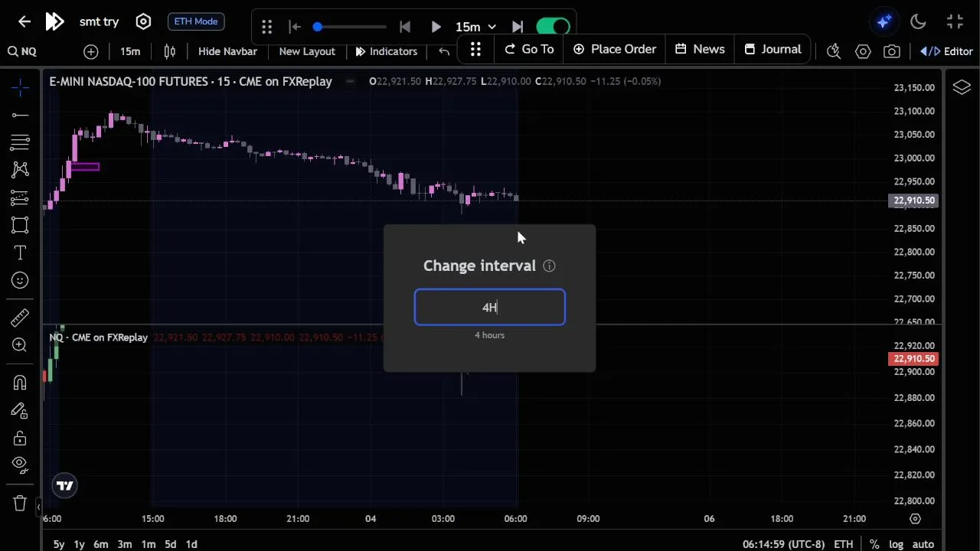Hide all drawings eye icon
This screenshot has height=551, width=980.
(x=20, y=464)
